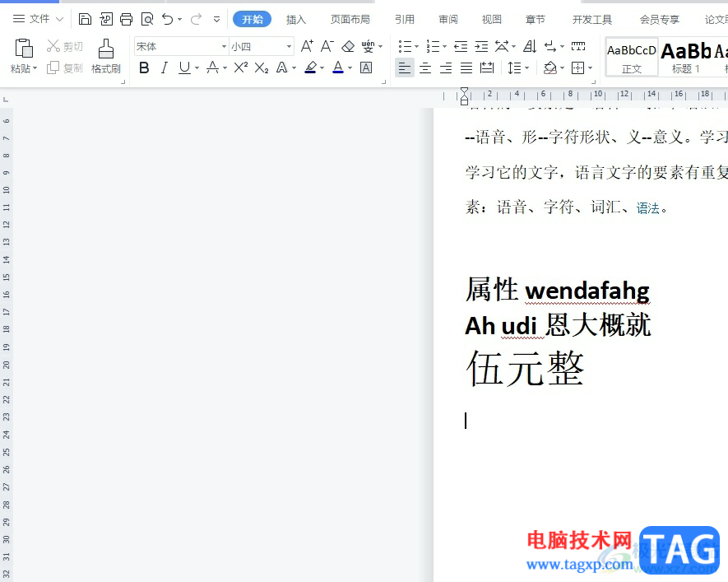Click the sort icon
Image resolution: width=728 pixels, height=582 pixels.
(530, 46)
